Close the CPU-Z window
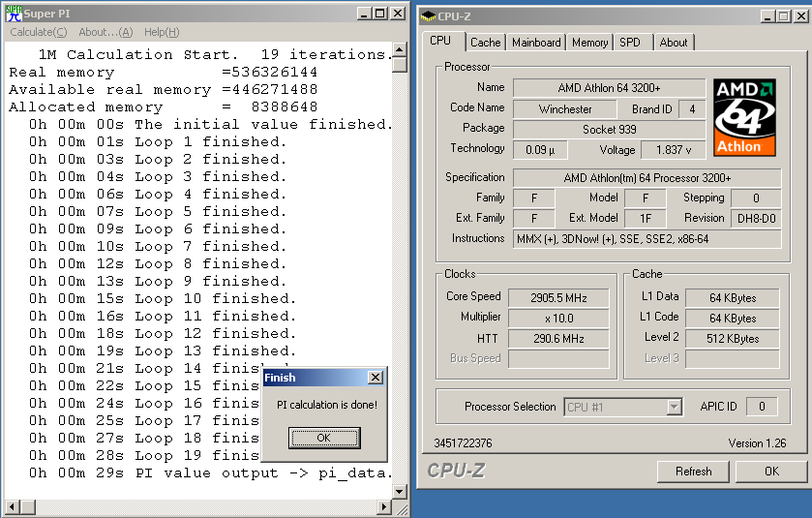 (801, 16)
